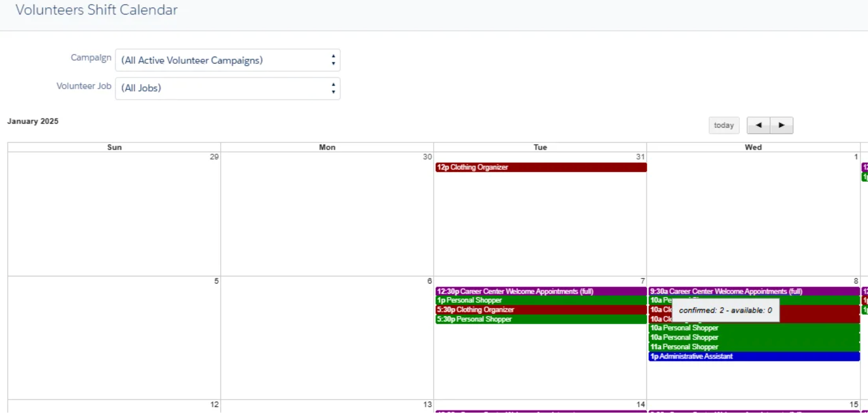Select day number 1 Wednesday cell

(753, 214)
